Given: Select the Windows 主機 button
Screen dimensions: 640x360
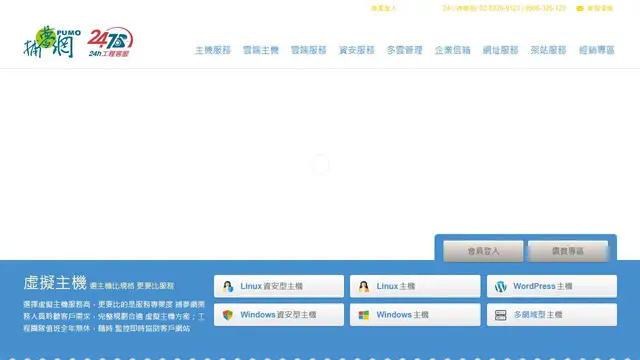Looking at the screenshot, I should pos(415,315).
